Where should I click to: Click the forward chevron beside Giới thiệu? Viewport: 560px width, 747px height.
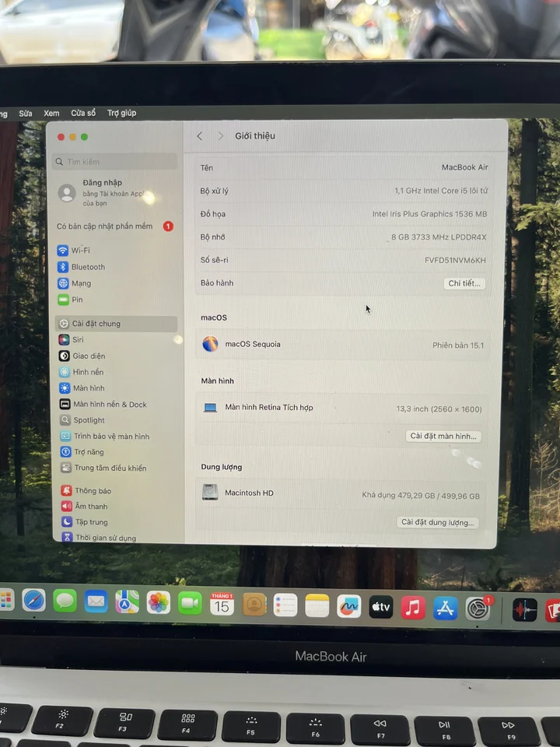pyautogui.click(x=221, y=136)
